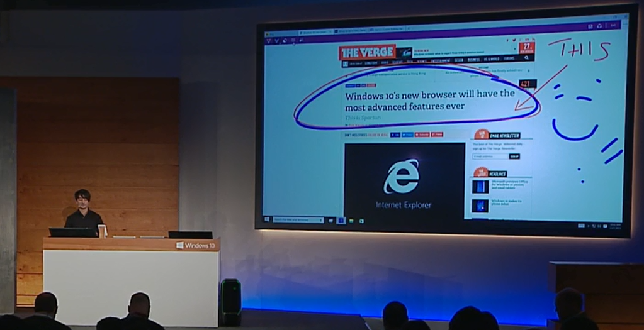Open Task View on the taskbar
The width and height of the screenshot is (644, 330).
[331, 221]
